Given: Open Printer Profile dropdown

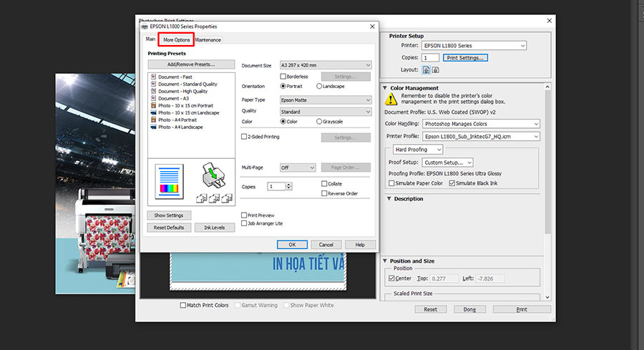Looking at the screenshot, I should coord(481,137).
